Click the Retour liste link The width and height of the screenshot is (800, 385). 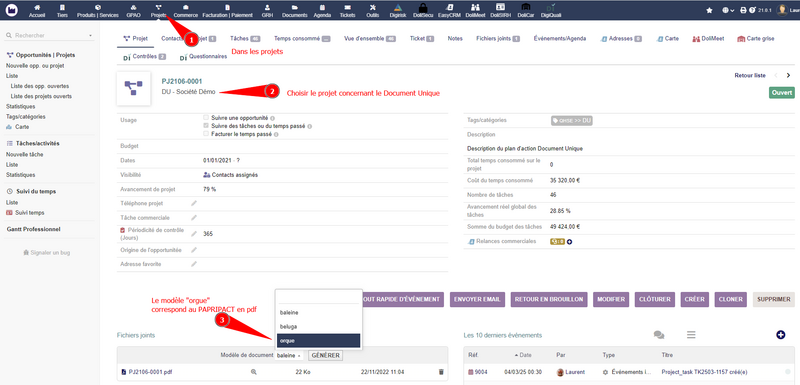coord(750,75)
